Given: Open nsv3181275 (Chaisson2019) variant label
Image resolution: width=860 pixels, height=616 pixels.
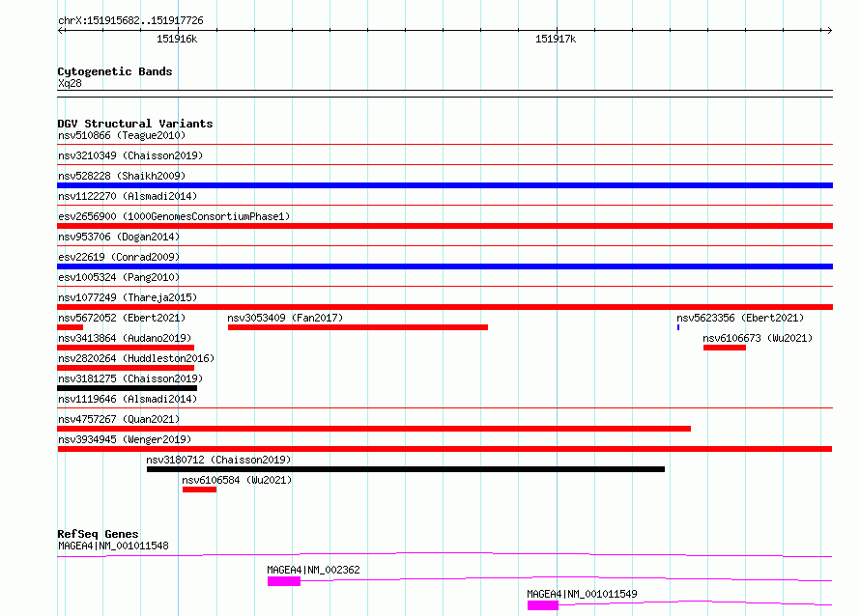Looking at the screenshot, I should click(x=130, y=378).
